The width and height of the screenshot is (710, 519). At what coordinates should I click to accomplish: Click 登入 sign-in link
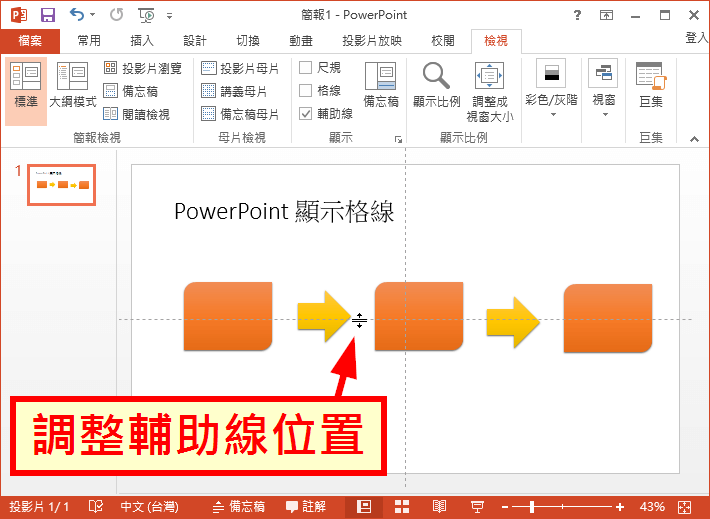pos(696,38)
